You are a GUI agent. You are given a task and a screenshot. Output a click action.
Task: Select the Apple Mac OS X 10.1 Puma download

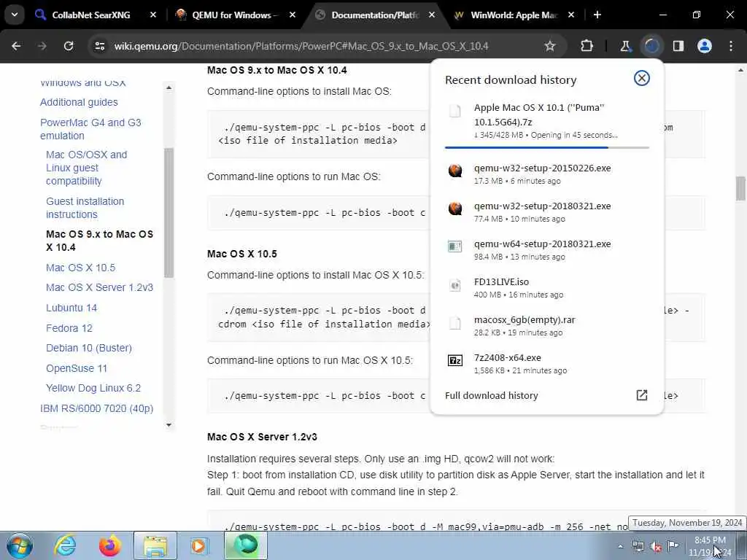tap(547, 122)
